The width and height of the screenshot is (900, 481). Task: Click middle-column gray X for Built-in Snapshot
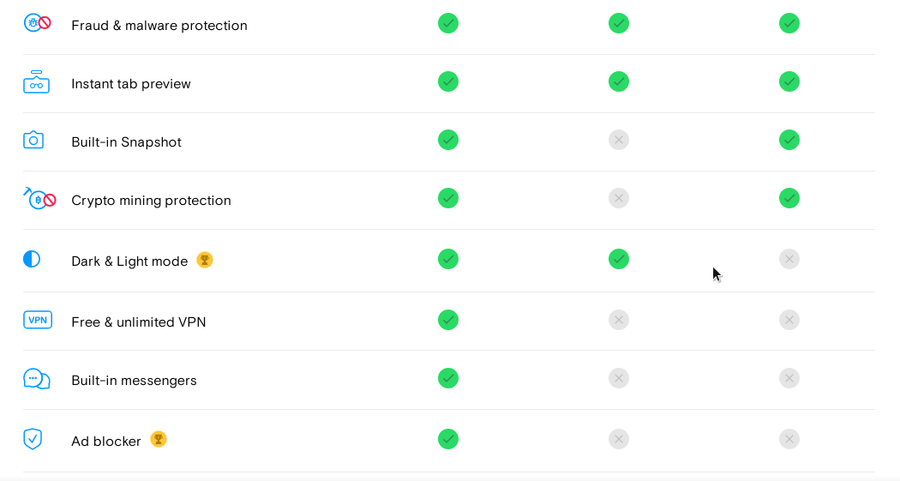pos(619,140)
